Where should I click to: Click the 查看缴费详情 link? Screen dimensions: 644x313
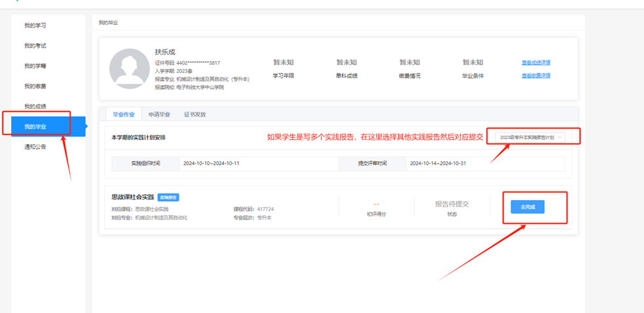tap(536, 76)
